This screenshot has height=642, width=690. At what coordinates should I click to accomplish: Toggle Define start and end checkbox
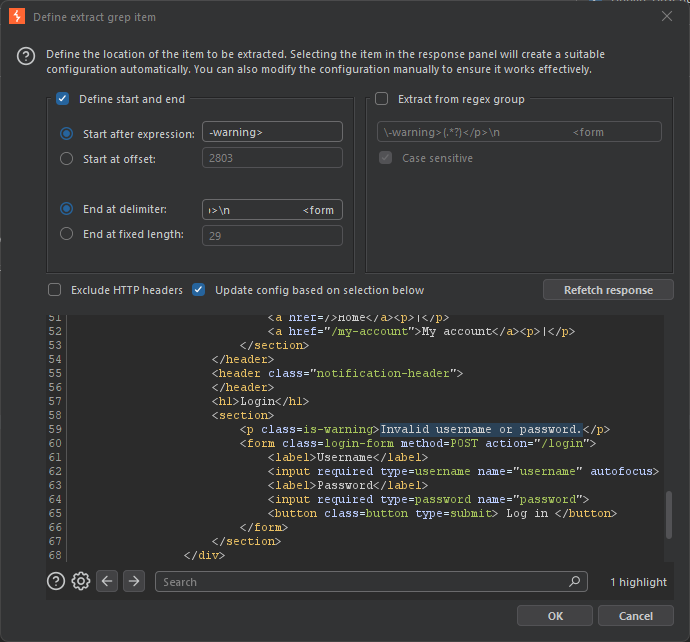coord(62,99)
